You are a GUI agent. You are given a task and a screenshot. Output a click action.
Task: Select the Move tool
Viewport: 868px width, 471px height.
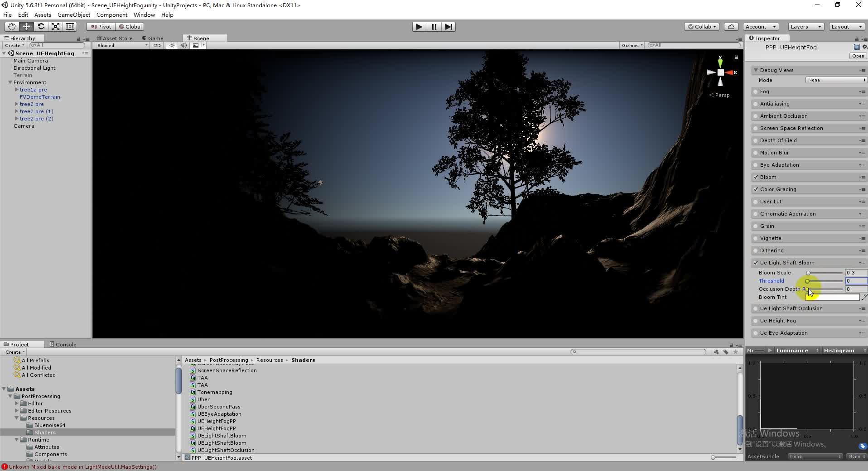pyautogui.click(x=26, y=26)
